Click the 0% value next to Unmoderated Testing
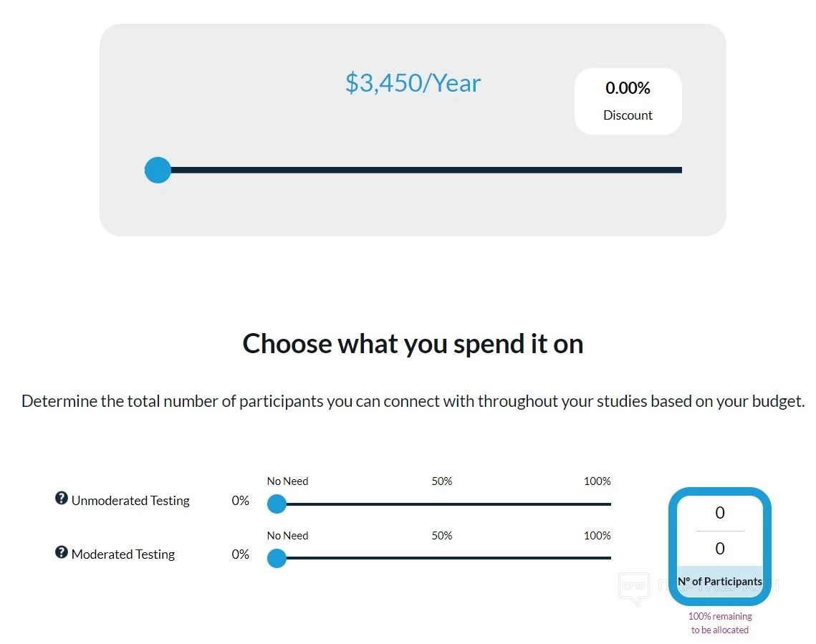 click(241, 501)
